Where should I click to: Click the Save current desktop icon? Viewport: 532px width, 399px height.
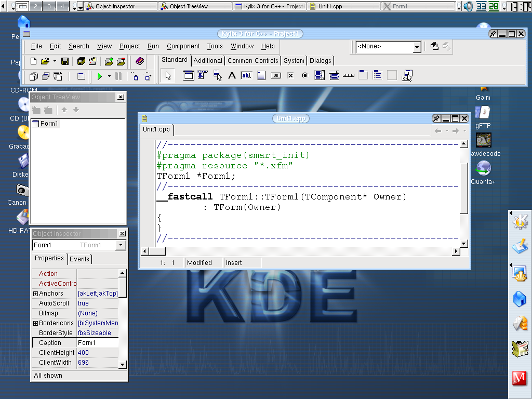pos(434,46)
